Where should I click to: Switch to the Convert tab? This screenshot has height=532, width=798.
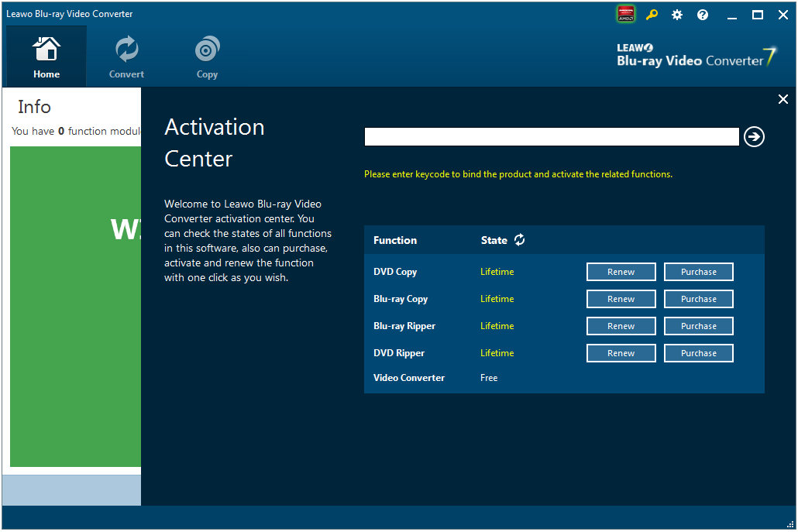[x=126, y=57]
